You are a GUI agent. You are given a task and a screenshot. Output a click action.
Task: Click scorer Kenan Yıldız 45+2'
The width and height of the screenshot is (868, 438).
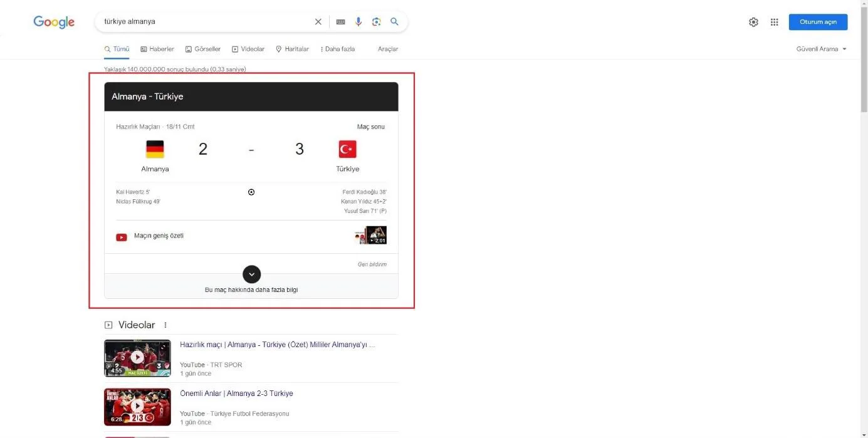tap(364, 202)
